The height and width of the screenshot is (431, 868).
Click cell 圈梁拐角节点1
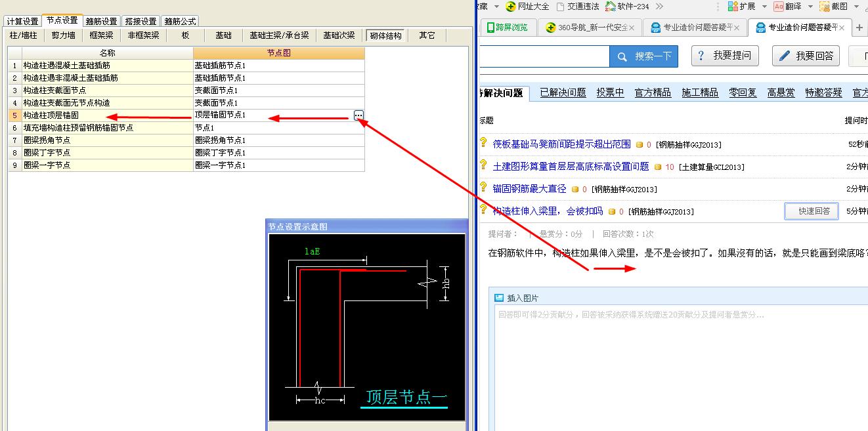tap(279, 140)
